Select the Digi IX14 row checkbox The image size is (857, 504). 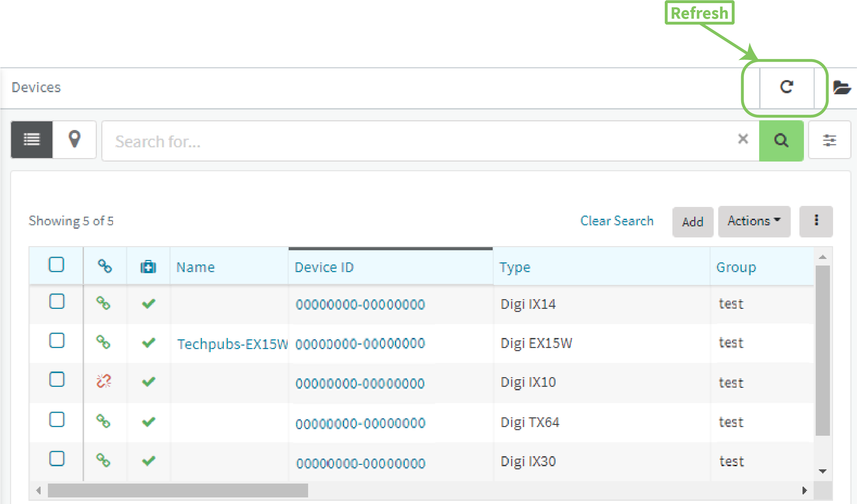[57, 302]
